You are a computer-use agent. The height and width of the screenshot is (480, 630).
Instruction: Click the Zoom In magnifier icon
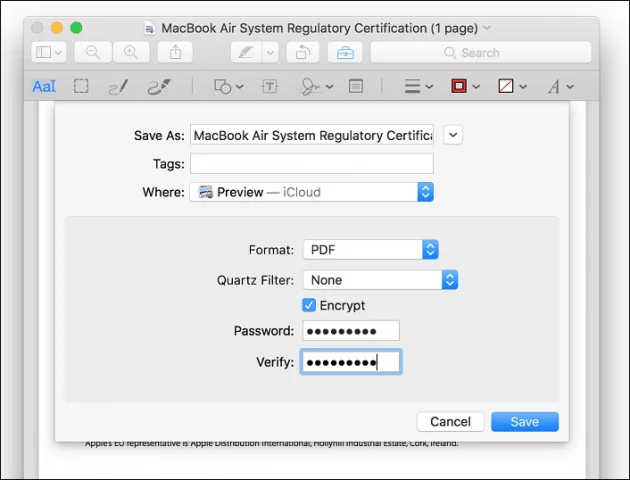pos(131,52)
